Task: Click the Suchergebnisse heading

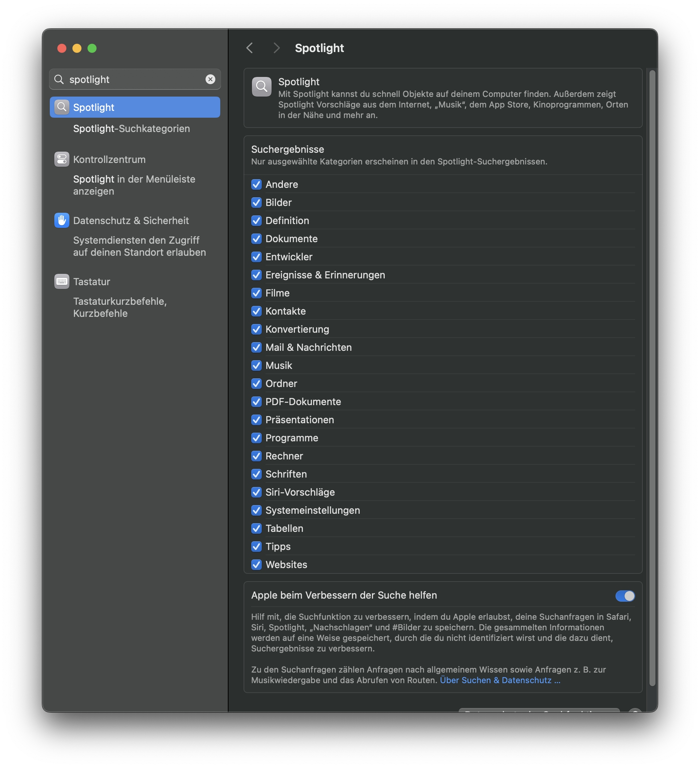Action: [x=287, y=149]
